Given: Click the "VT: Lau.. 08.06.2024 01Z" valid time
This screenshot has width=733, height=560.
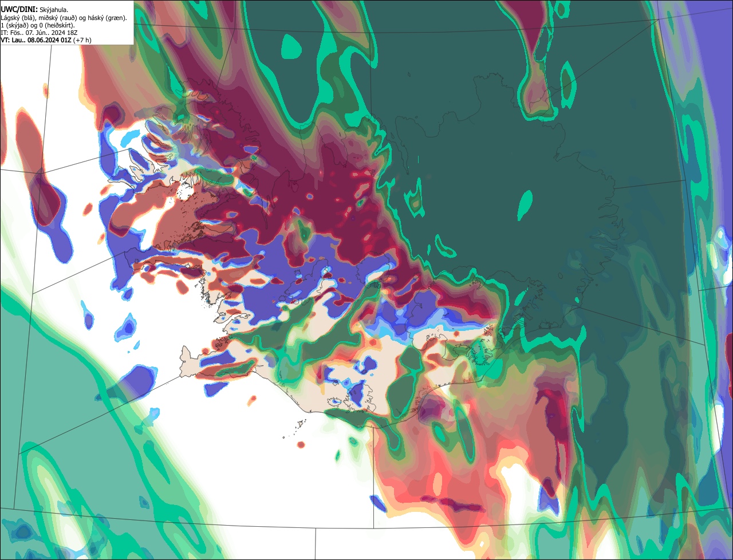Looking at the screenshot, I should coord(36,40).
